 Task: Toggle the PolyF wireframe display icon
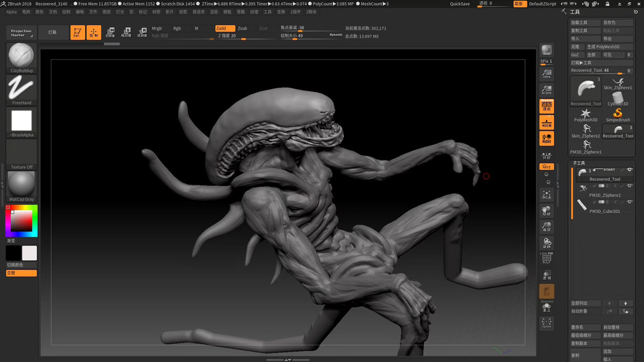(546, 258)
